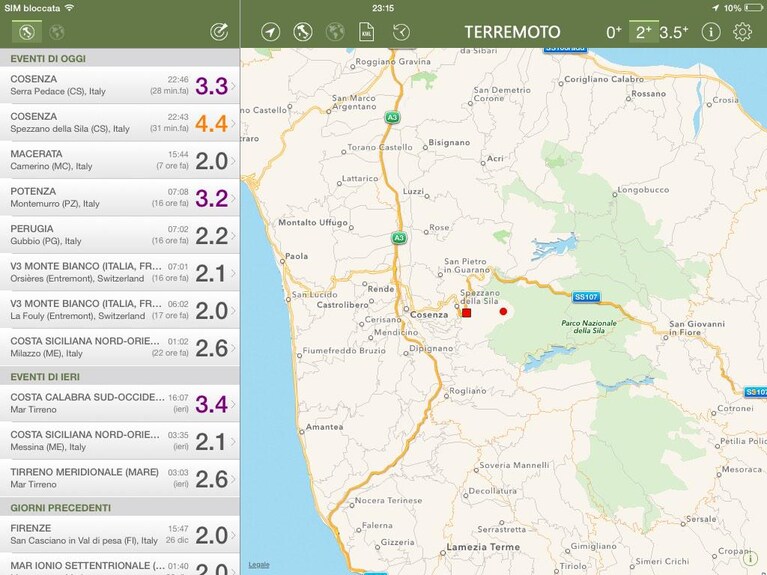Open the Legale map link
This screenshot has width=767, height=575.
pos(259,565)
